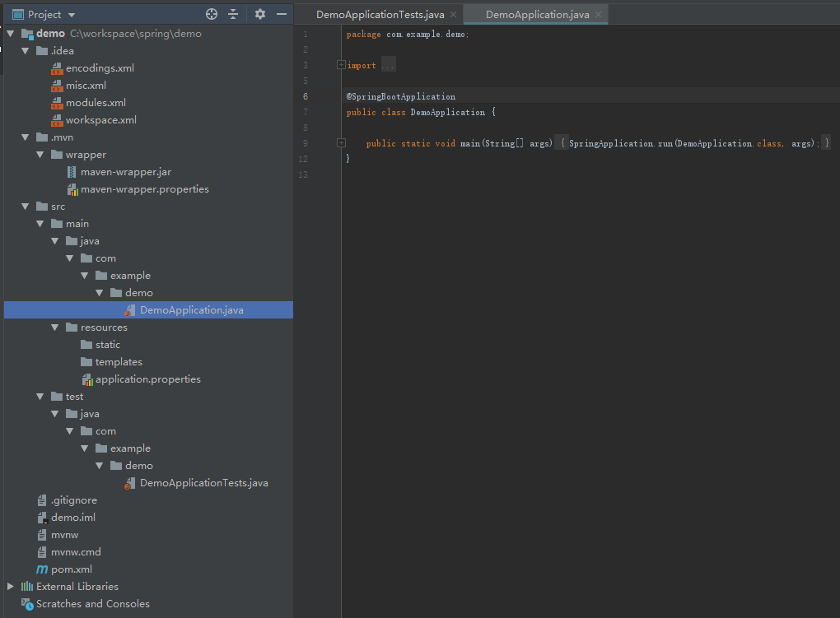Viewport: 840px width, 618px height.
Task: Select DemoApplicationTests.java in project tree
Action: pyautogui.click(x=203, y=483)
